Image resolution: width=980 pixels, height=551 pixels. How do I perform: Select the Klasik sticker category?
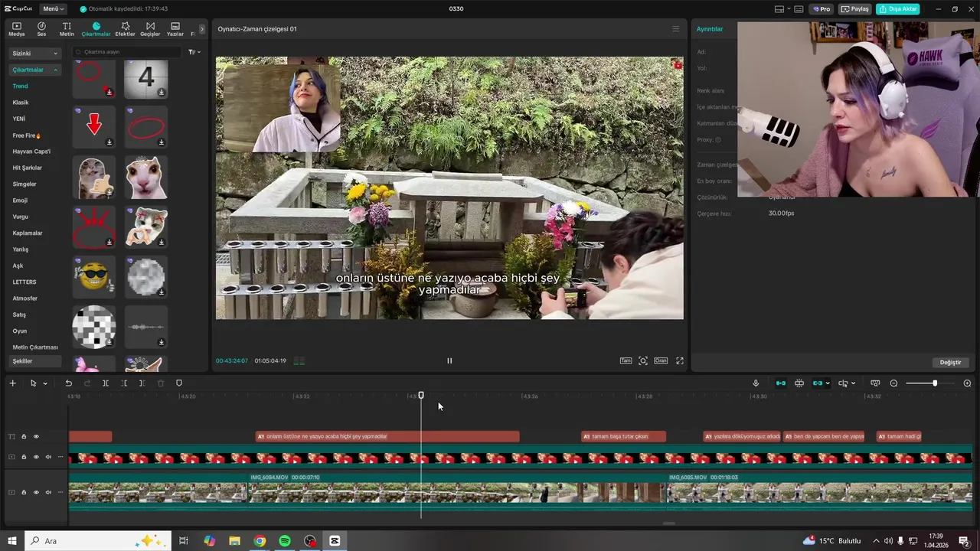pos(21,103)
